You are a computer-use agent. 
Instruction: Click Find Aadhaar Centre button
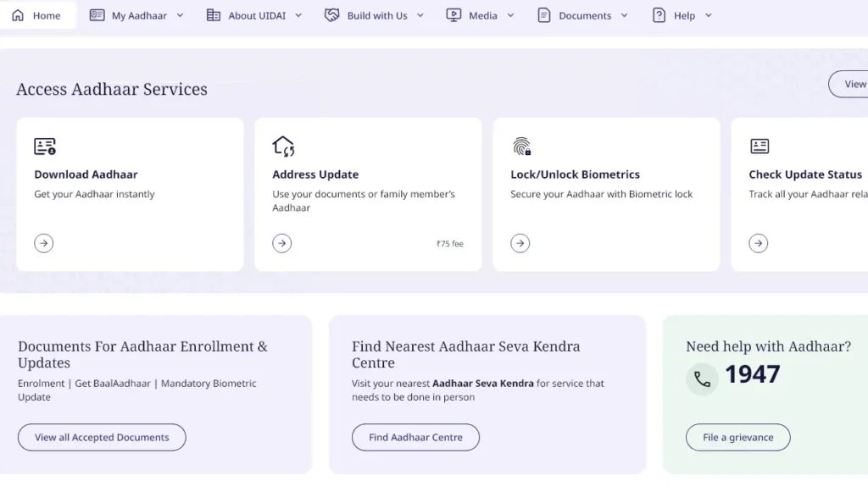click(415, 437)
